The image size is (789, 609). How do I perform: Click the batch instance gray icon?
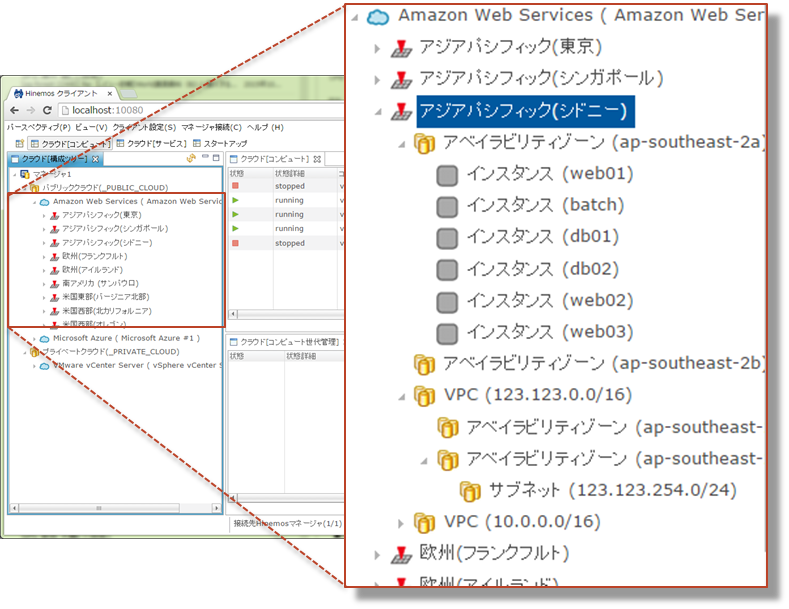point(447,207)
